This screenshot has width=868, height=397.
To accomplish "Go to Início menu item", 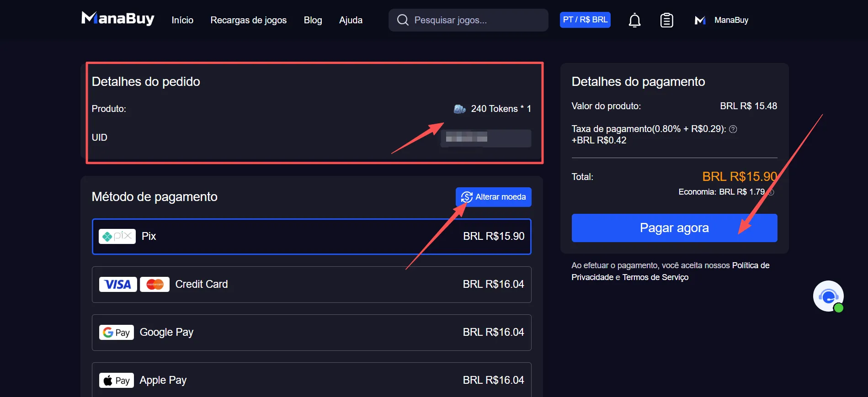I will click(182, 20).
